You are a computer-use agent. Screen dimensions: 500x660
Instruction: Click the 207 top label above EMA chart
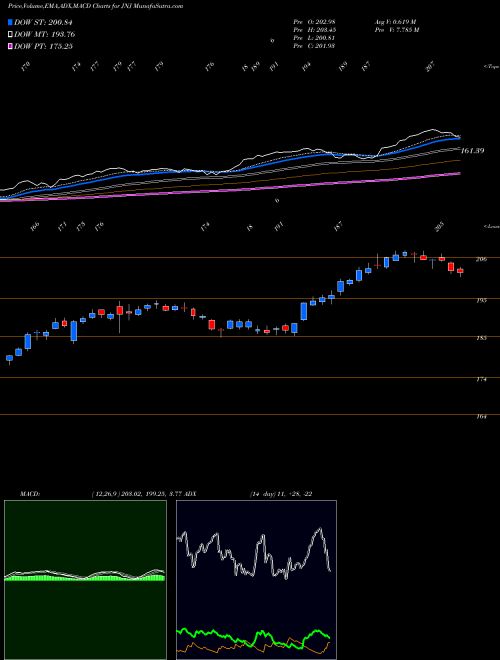click(x=430, y=67)
